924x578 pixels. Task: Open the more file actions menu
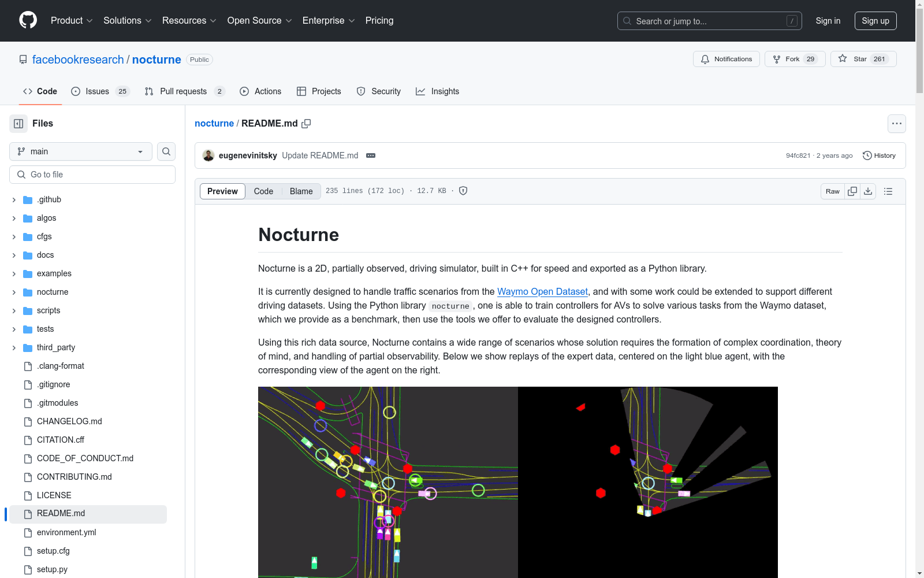point(896,124)
